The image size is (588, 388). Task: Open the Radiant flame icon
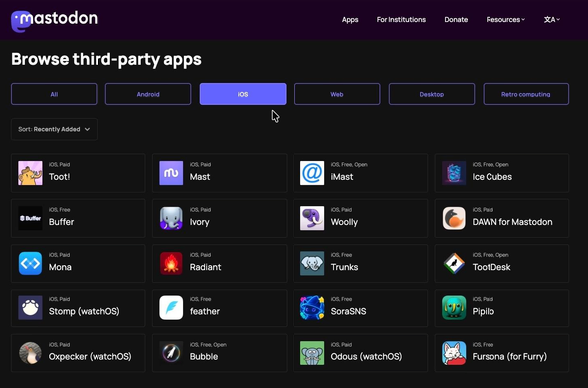coord(171,264)
